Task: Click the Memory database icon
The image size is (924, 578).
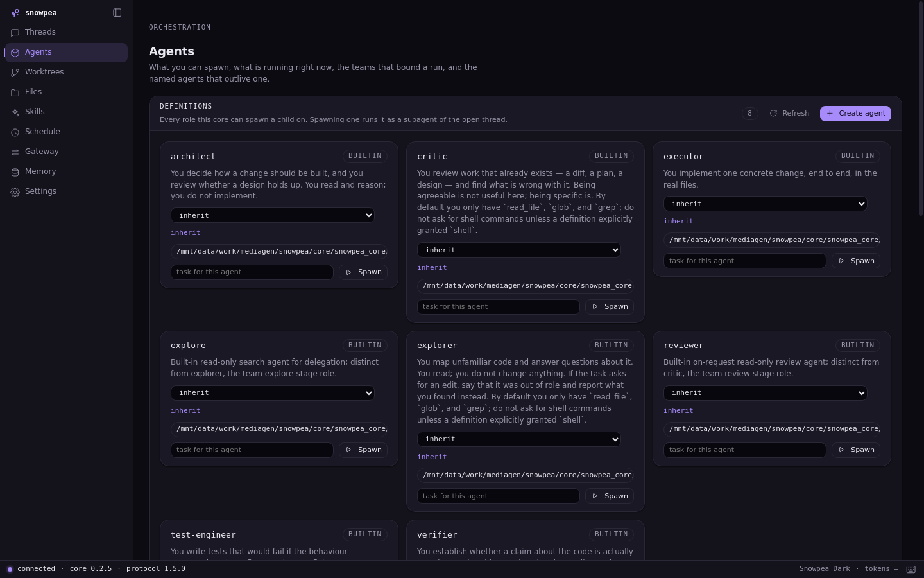Action: (x=15, y=171)
